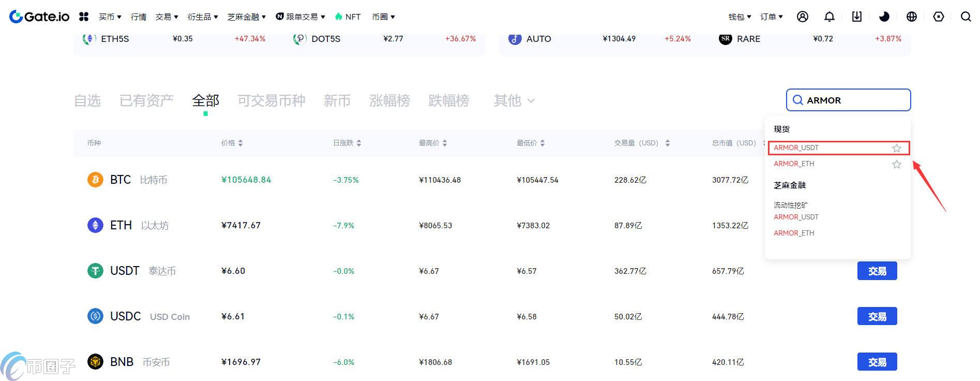Click the USDT coin icon
Screen dimensions: 980x381
95,271
